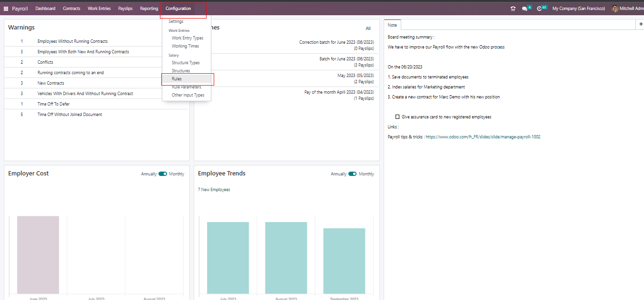
Task: Open the conversations chat bubble icon
Action: click(525, 9)
